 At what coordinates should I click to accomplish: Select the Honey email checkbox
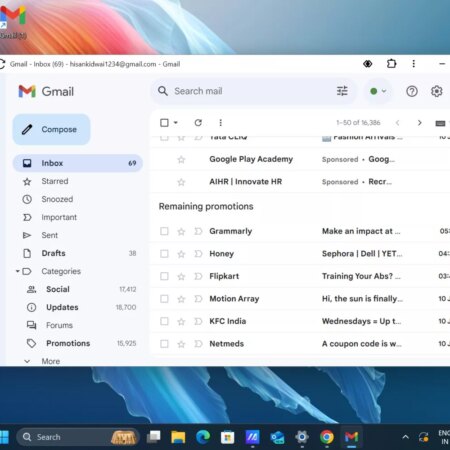[164, 254]
